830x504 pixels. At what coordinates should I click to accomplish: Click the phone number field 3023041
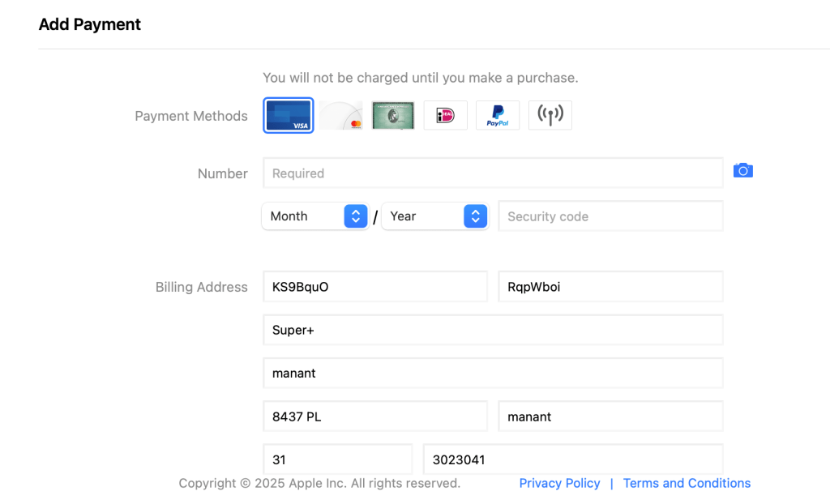point(573,459)
